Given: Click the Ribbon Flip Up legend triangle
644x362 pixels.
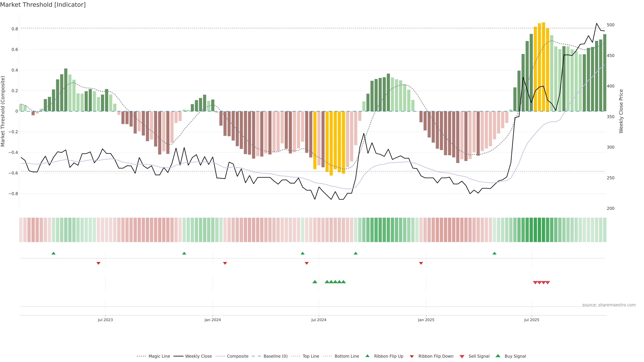Looking at the screenshot, I should coord(367,356).
